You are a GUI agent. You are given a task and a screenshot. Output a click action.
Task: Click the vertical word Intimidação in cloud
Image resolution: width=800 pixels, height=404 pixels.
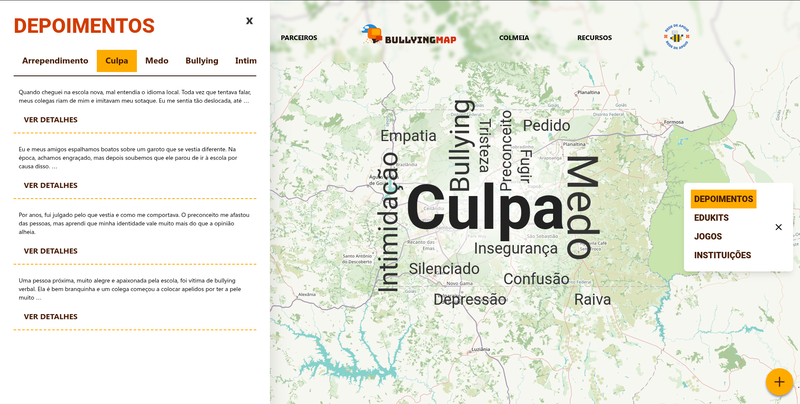[x=388, y=222]
